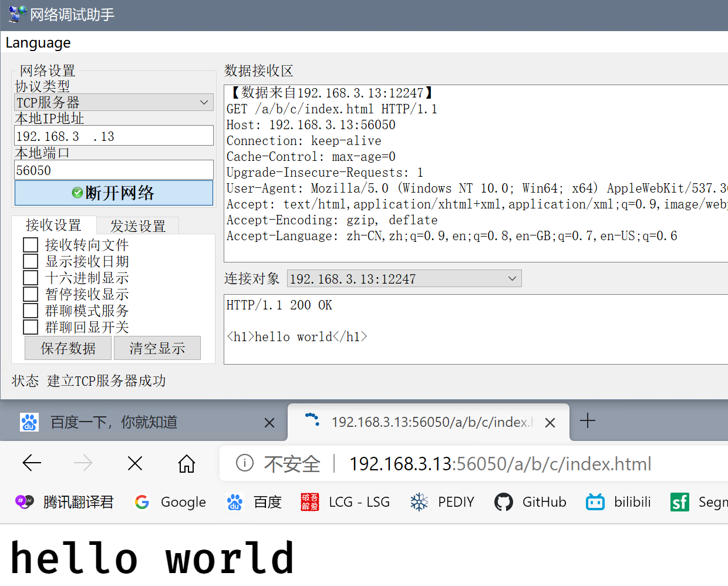The image size is (728, 586).
Task: Open the PEDIY bookmark
Action: 442,502
